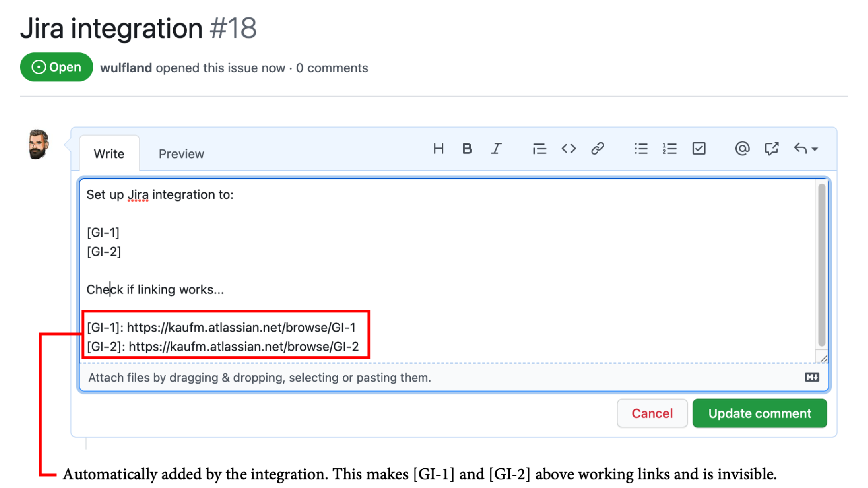Click the Cancel button
Screen dimensions: 868x488
pos(652,413)
